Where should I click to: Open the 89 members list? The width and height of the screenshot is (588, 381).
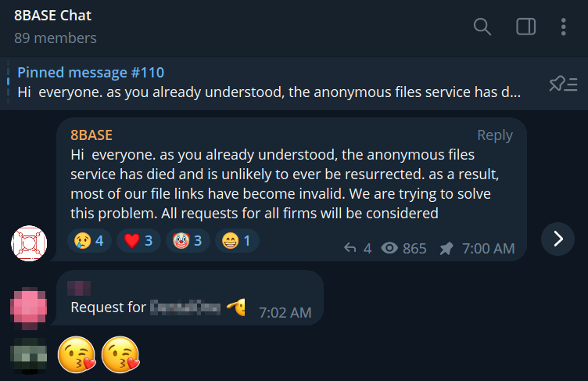click(x=56, y=38)
